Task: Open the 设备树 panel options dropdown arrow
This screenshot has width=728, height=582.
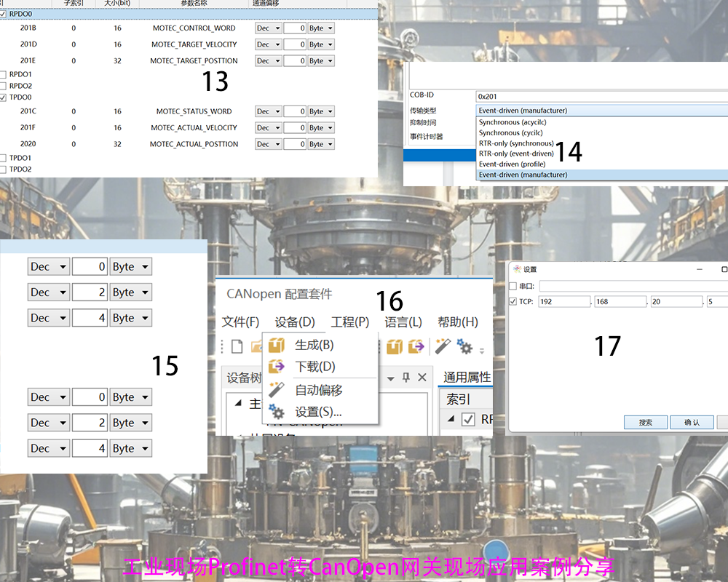Action: click(x=391, y=379)
